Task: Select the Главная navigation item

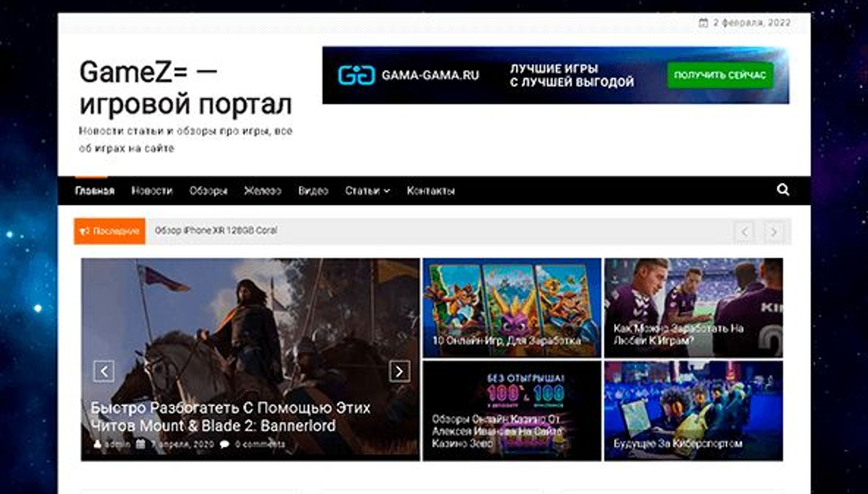Action: 95,191
